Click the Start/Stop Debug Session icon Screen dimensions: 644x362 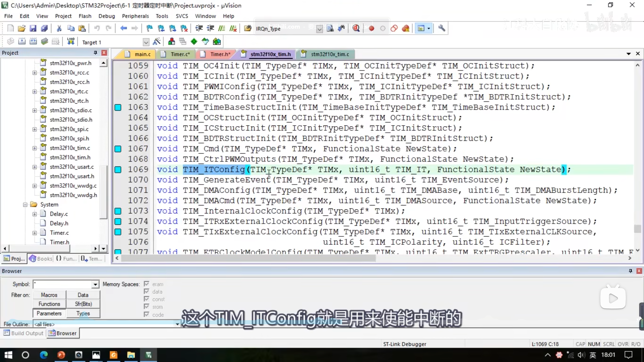pyautogui.click(x=356, y=28)
